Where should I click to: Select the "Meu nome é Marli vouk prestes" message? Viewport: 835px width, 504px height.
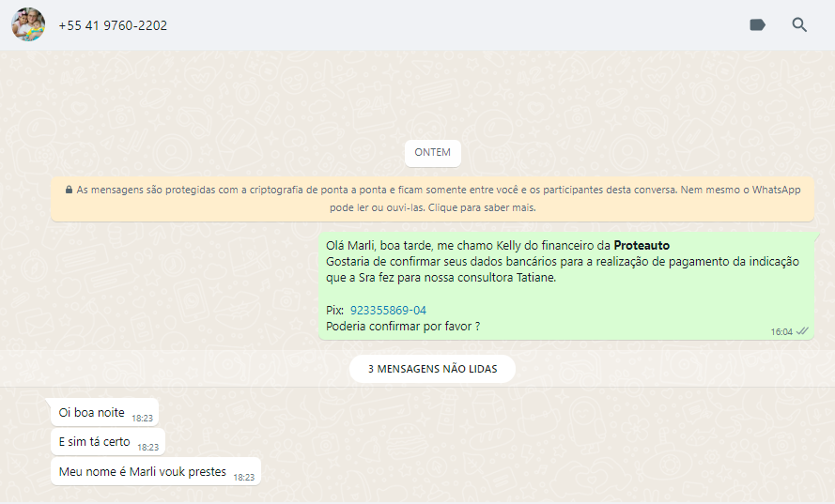coord(143,472)
